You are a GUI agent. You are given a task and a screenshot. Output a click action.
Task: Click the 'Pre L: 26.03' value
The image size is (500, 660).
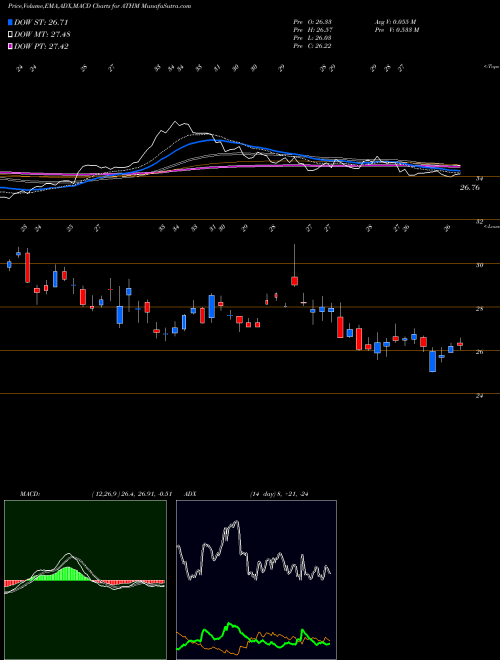[312, 38]
